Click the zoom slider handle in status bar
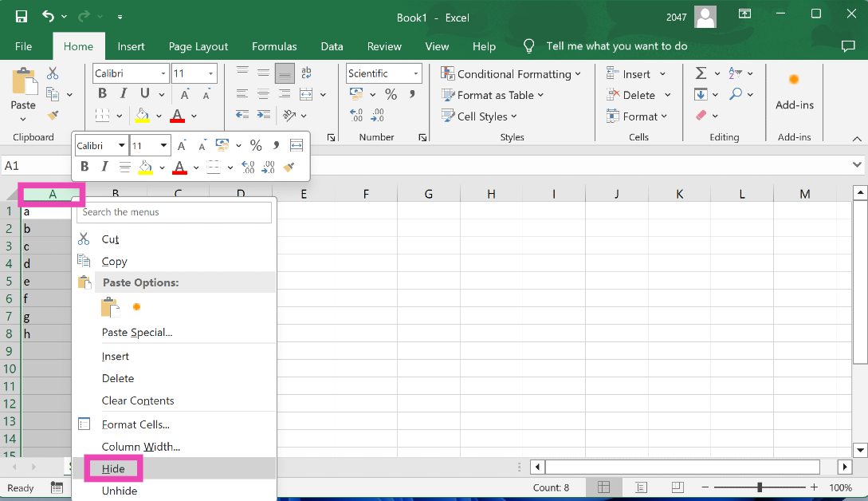The image size is (868, 501). click(x=760, y=487)
